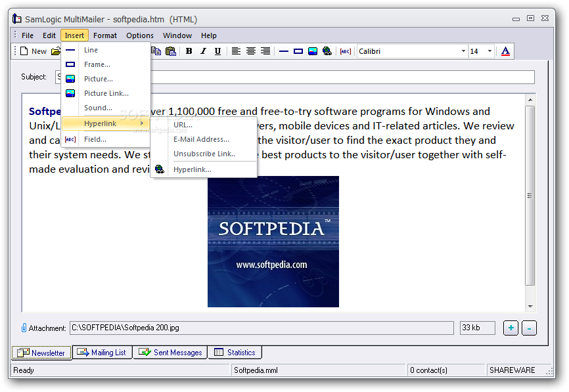
Task: Insert field using ABC toolbar icon
Action: pyautogui.click(x=345, y=51)
